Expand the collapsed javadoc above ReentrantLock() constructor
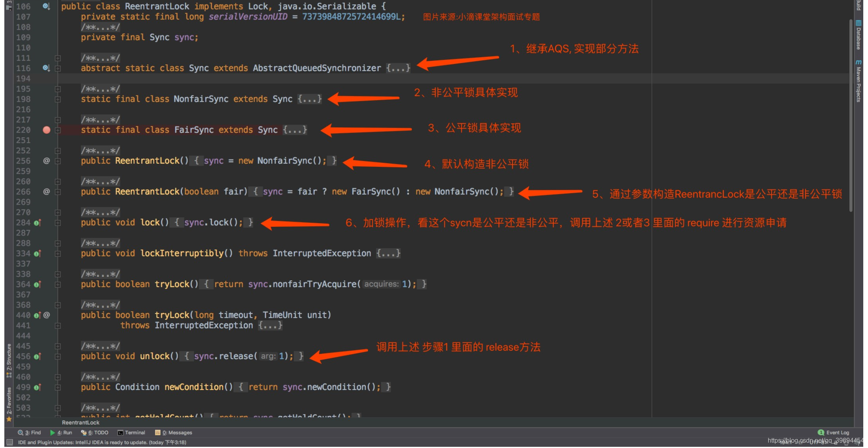This screenshot has height=448, width=868. [x=58, y=150]
